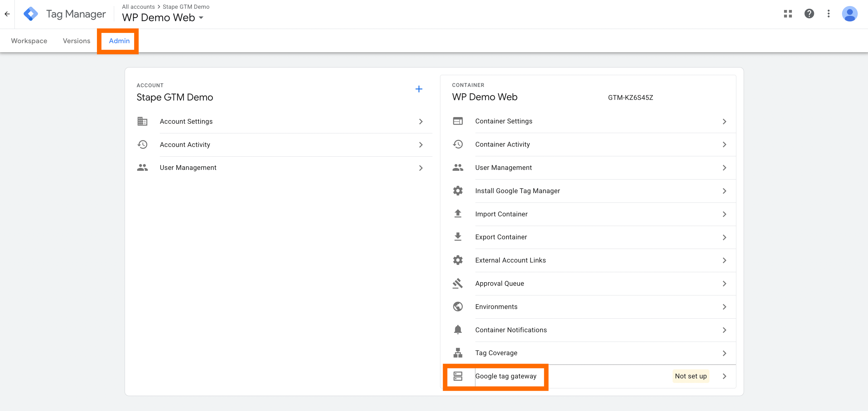Click the Tag Coverage sitemap icon
This screenshot has height=411, width=868.
[458, 353]
